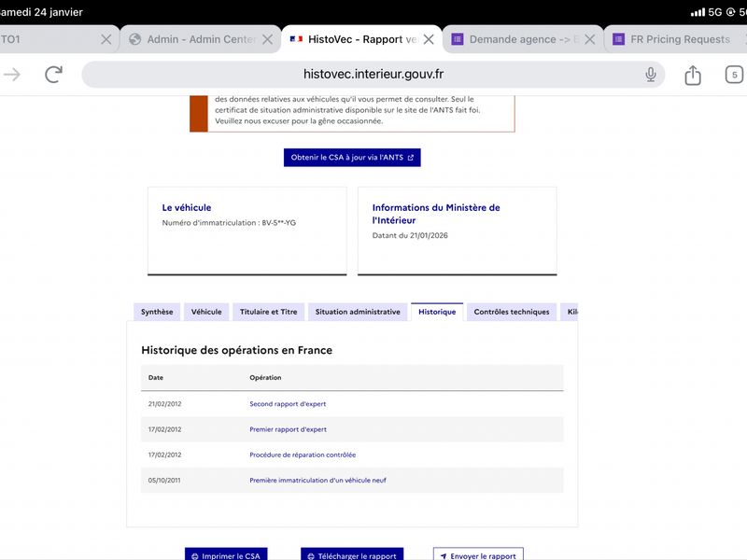The width and height of the screenshot is (747, 560).
Task: Tap the reload page icon
Action: [54, 75]
